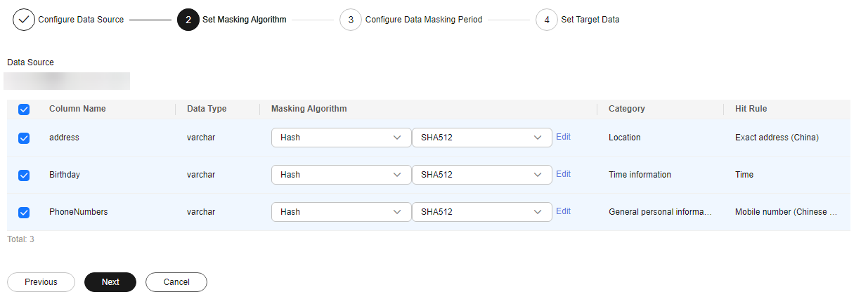This screenshot has height=299, width=868.
Task: Click the completed Configure Data Source checkmark icon
Action: click(24, 20)
